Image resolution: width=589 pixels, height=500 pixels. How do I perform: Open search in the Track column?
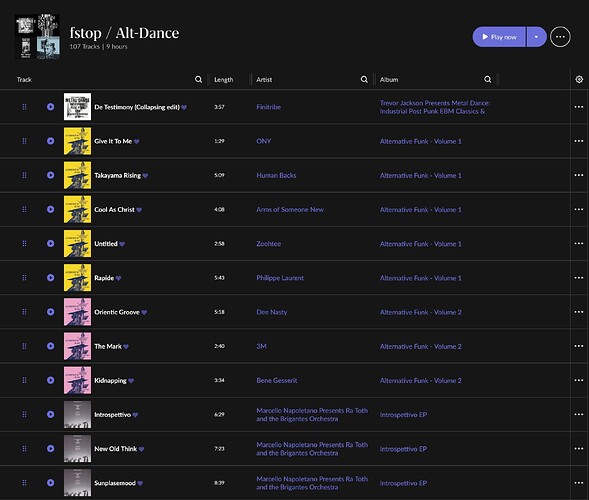coord(198,79)
